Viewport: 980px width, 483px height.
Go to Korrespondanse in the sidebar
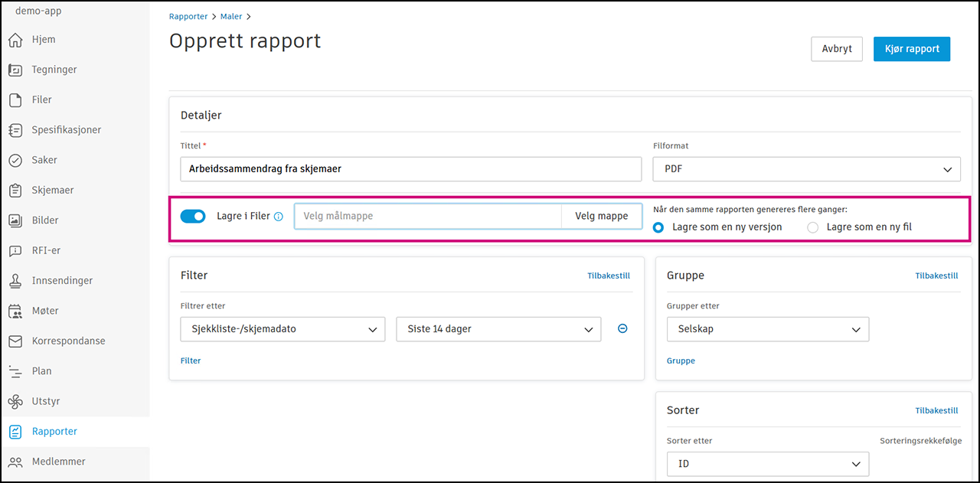[68, 341]
